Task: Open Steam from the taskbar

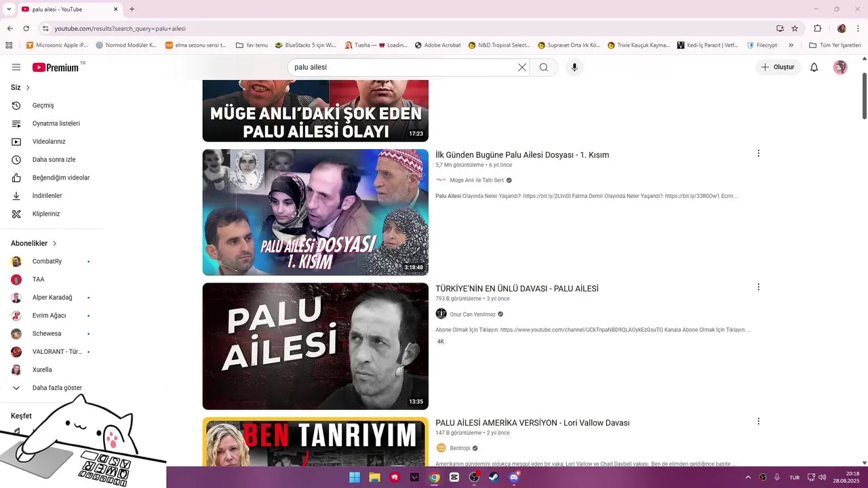Action: [494, 477]
